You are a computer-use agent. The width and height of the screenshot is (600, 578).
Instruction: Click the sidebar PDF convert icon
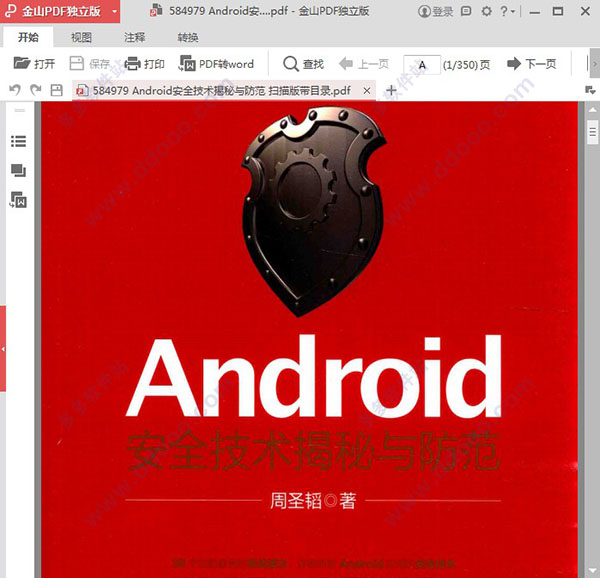18,200
